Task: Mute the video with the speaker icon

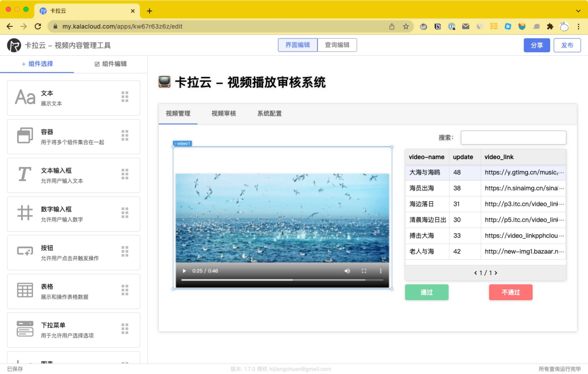Action: point(347,271)
